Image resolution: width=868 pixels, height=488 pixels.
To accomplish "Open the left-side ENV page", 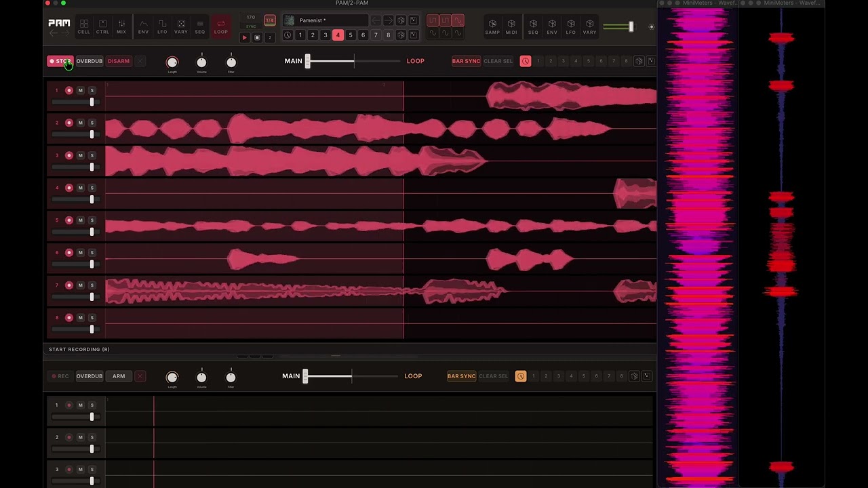I will (143, 26).
